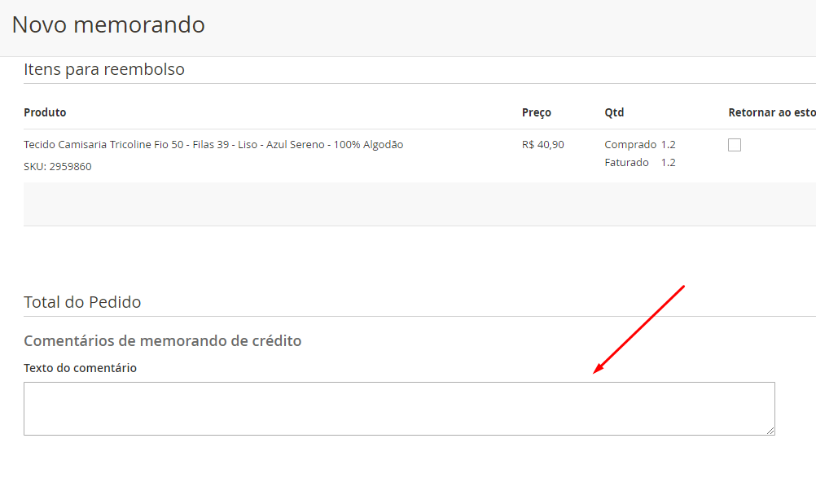This screenshot has height=504, width=816.
Task: Click the Tecido Camisaria Tricoline product name
Action: tap(213, 145)
